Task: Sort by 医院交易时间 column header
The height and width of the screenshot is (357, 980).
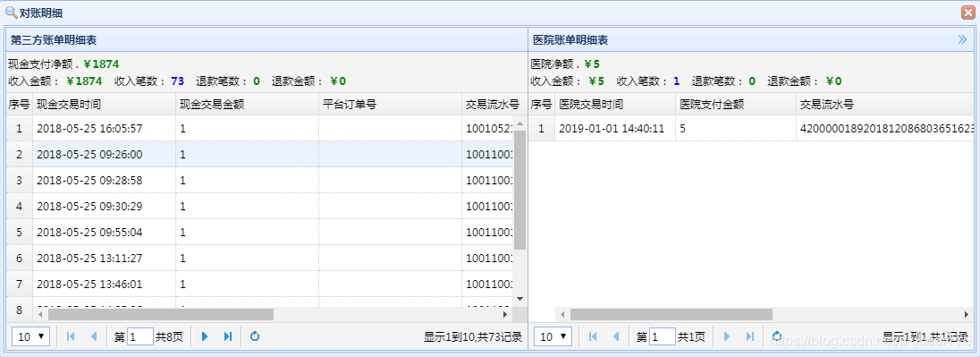Action: pos(615,105)
